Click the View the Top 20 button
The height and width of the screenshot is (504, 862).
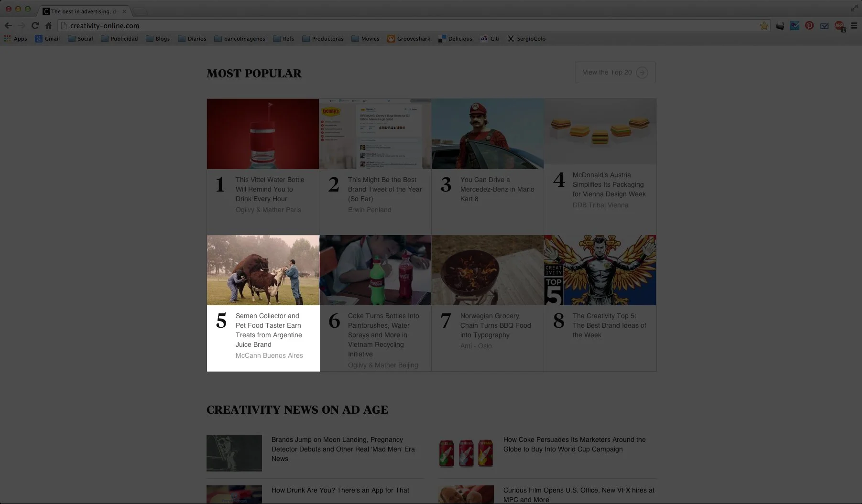[x=615, y=72]
